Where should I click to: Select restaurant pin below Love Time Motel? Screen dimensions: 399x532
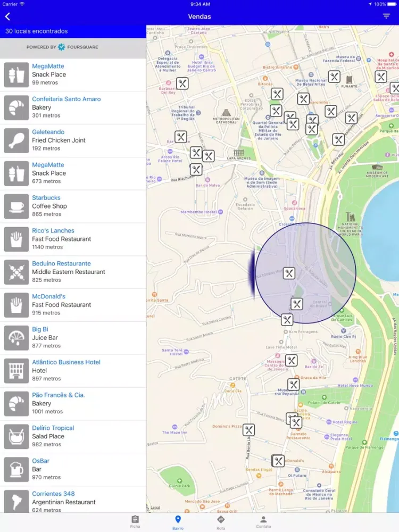click(292, 360)
